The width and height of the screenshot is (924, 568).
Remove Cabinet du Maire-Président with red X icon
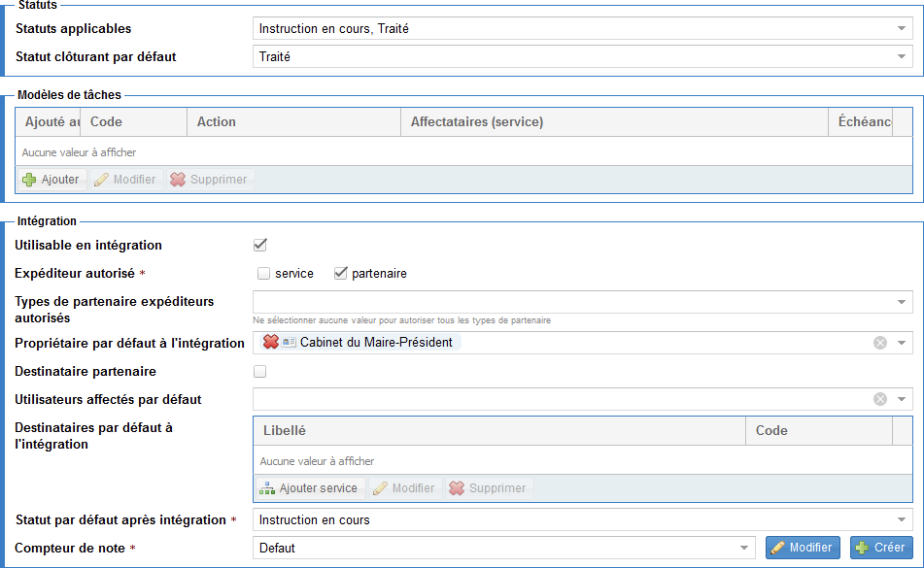pyautogui.click(x=271, y=342)
